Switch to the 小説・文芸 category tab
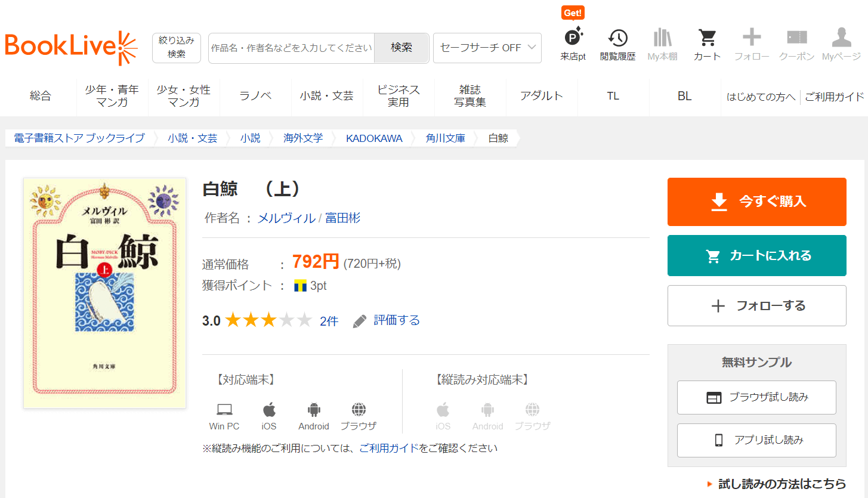Viewport: 868px width, 498px height. coord(327,96)
